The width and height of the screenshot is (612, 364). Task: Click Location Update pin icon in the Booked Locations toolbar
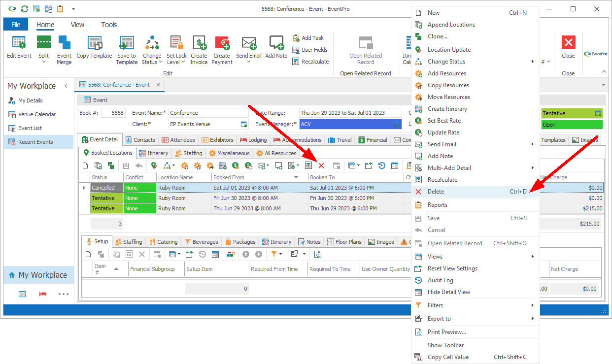pyautogui.click(x=154, y=165)
